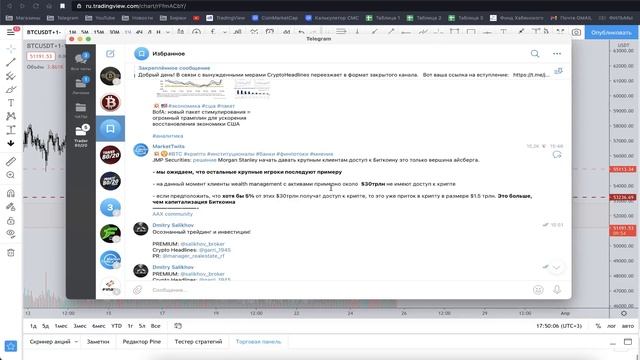Set the chart range to YTD
The height and width of the screenshot is (360, 640).
click(x=116, y=326)
